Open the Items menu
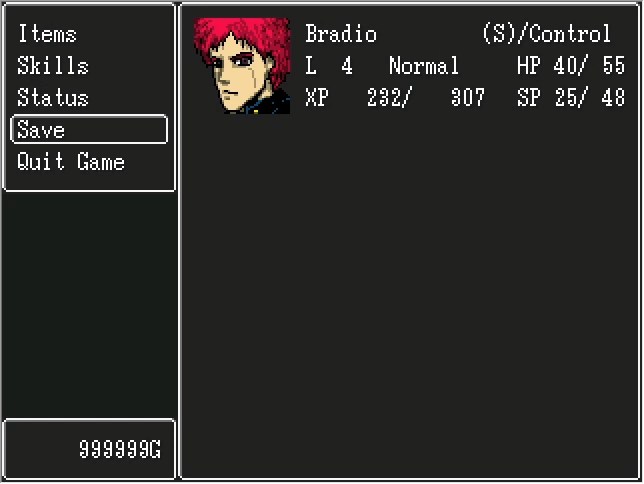The height and width of the screenshot is (484, 644). point(48,33)
